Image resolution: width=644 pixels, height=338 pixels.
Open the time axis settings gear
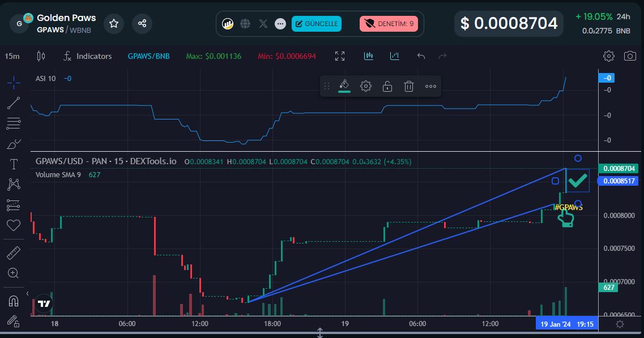pyautogui.click(x=620, y=324)
